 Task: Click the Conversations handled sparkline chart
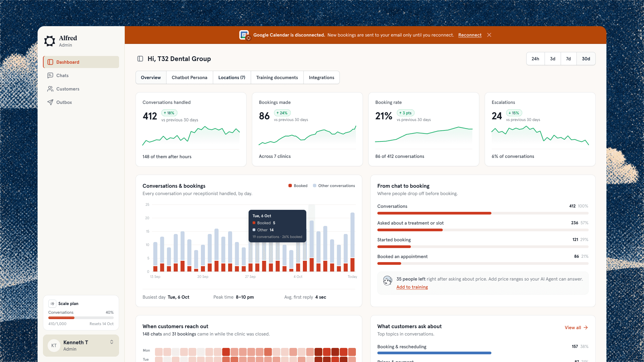point(191,136)
